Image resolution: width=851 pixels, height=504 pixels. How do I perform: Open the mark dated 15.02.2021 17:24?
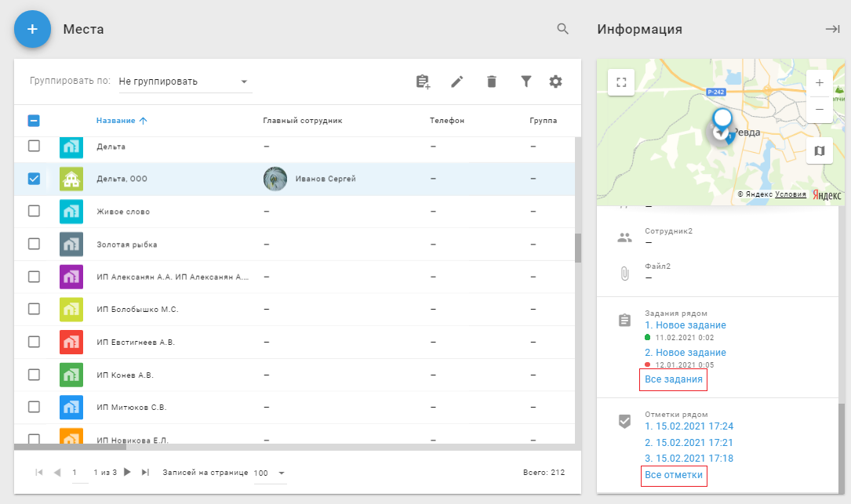point(689,426)
